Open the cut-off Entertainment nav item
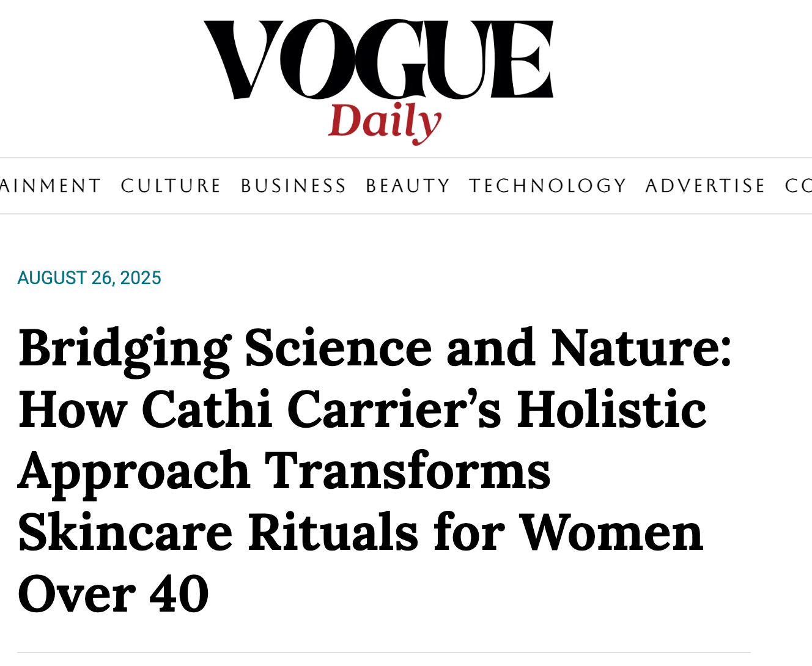 pyautogui.click(x=50, y=186)
